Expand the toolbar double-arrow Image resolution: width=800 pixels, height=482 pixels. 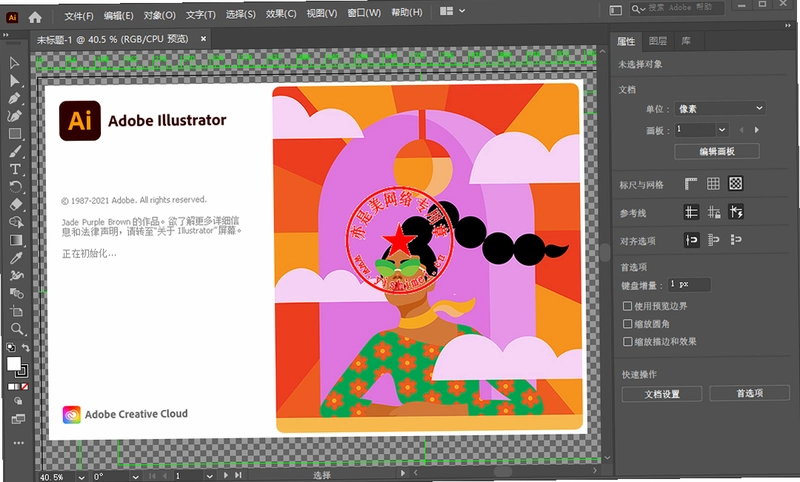point(6,35)
